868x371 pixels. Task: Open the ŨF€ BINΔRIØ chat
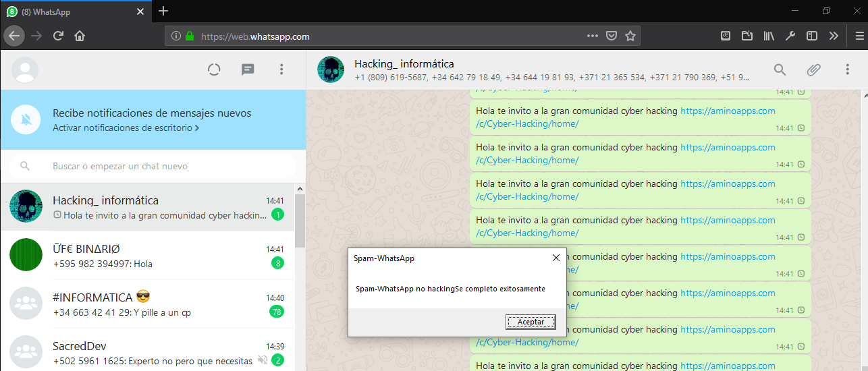[x=147, y=256]
